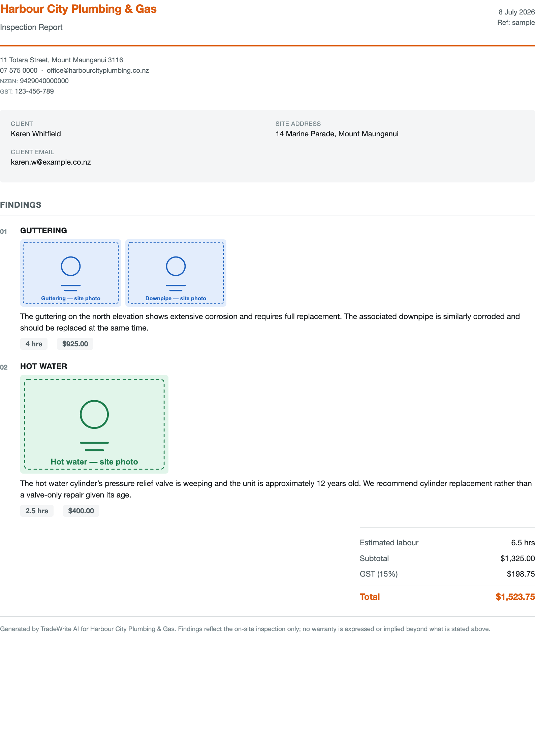535x756 pixels.
Task: Click the Subtotal $1,325.00 value
Action: (517, 558)
